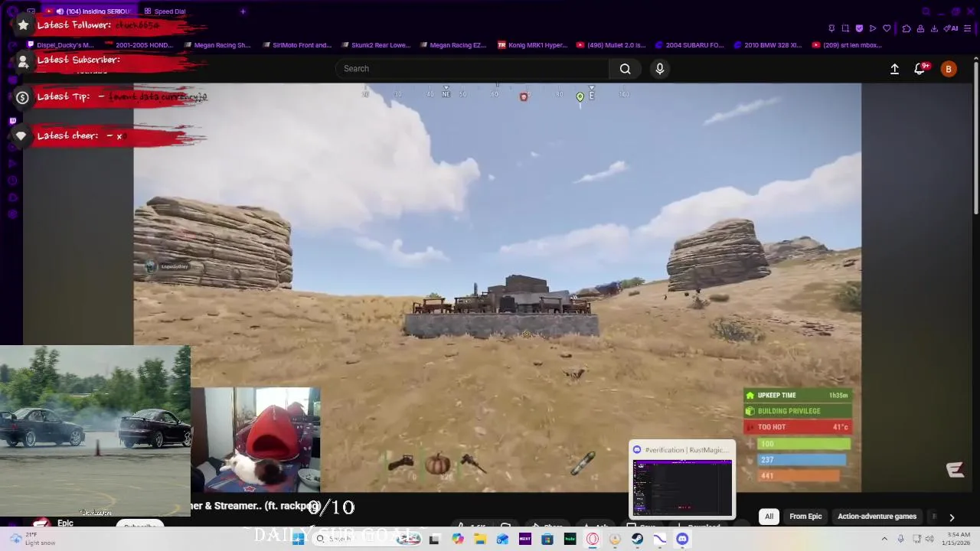Open the browser extensions cube icon
The width and height of the screenshot is (980, 551).
point(906,28)
